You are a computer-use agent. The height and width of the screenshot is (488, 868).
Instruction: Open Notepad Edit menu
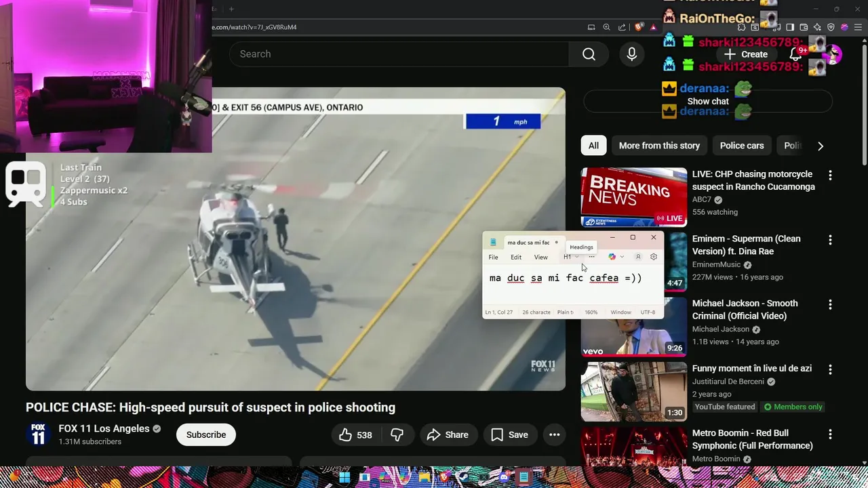point(516,257)
